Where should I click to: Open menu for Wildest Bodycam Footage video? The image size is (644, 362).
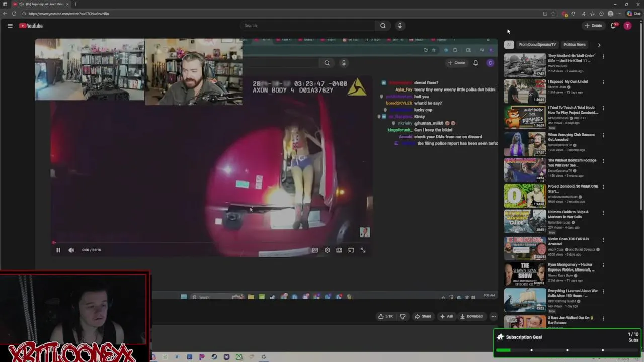(603, 161)
